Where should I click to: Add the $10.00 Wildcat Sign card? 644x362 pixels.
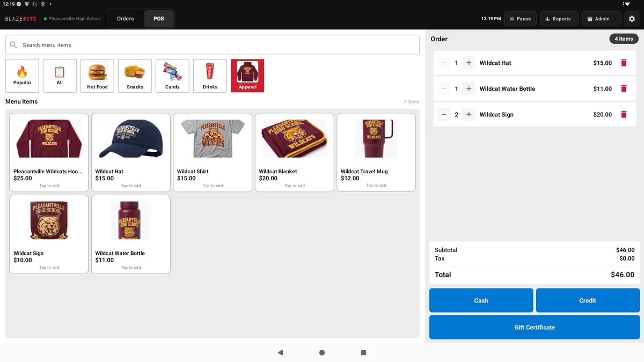(49, 234)
